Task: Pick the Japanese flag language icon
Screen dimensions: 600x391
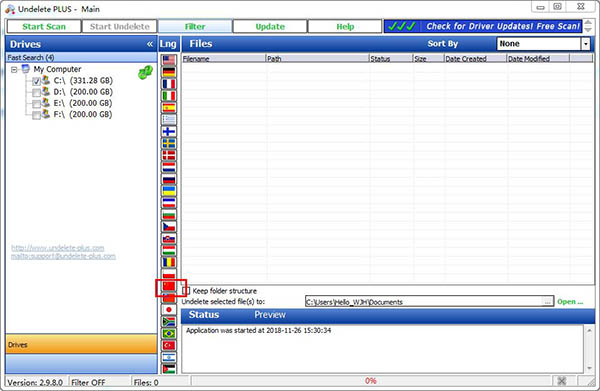Action: pos(169,309)
